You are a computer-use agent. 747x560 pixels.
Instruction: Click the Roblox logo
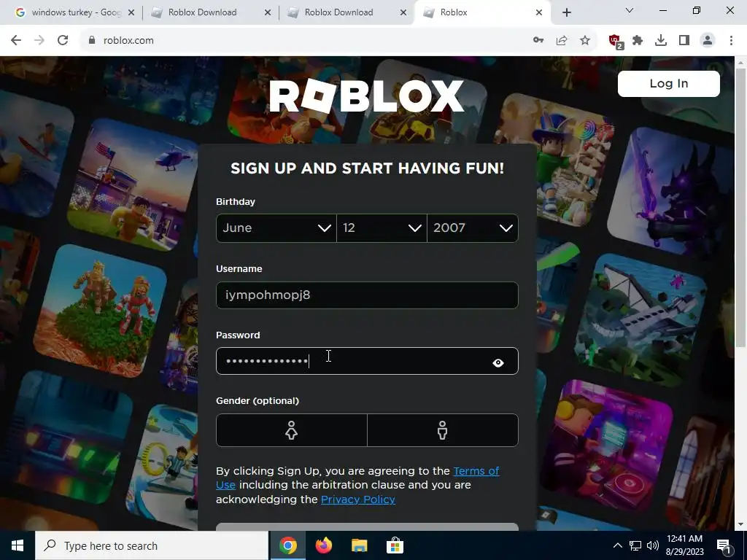366,96
